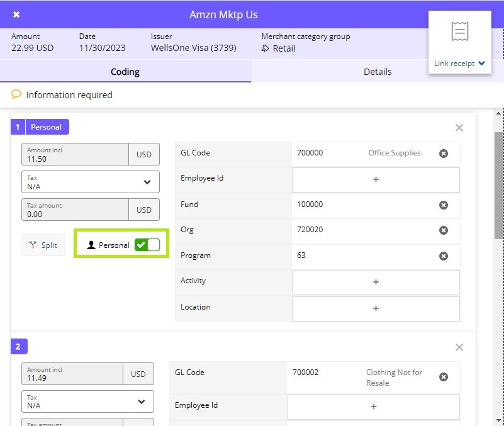
Task: Switch to the Details tab
Action: [378, 72]
